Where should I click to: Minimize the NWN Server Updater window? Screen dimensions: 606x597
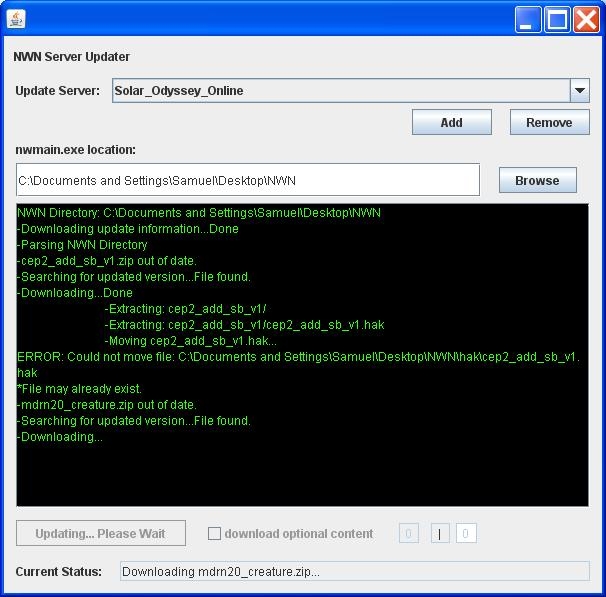pyautogui.click(x=528, y=20)
